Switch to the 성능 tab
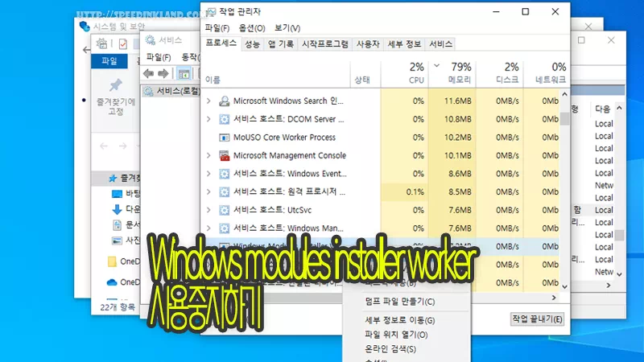 pos(253,44)
